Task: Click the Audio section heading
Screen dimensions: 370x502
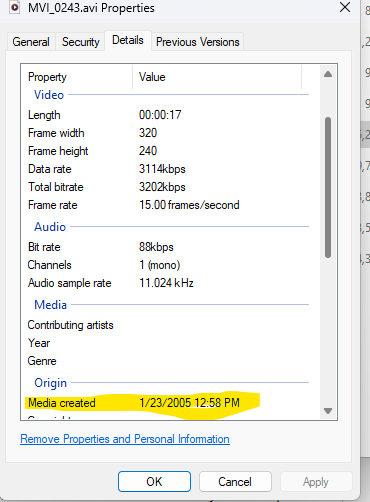Action: click(50, 227)
